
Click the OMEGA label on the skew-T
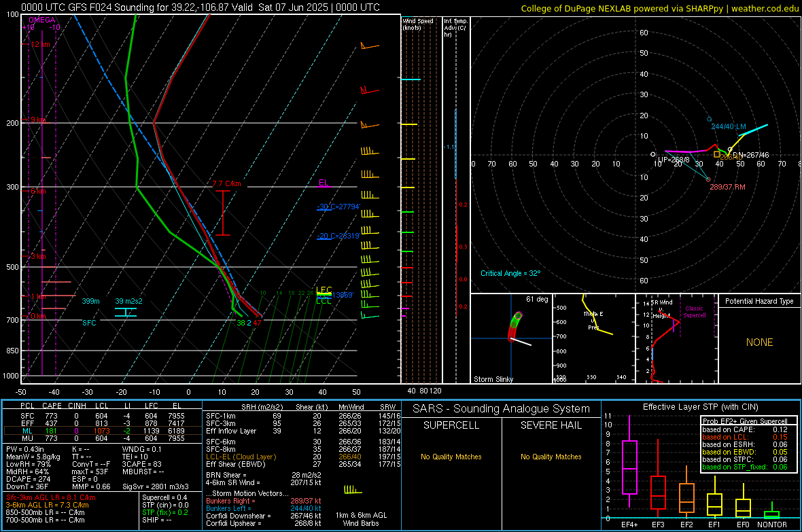click(42, 20)
